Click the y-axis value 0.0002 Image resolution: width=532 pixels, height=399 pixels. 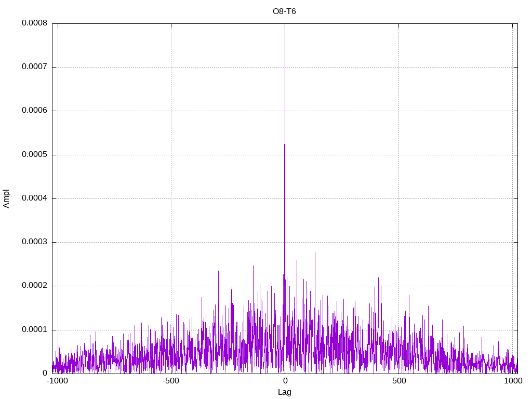(35, 286)
